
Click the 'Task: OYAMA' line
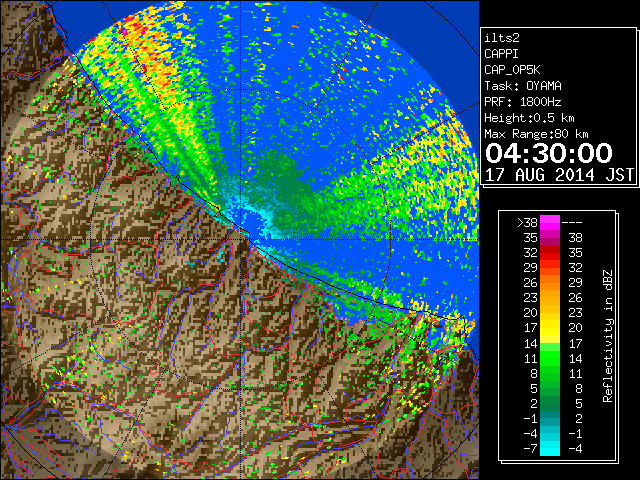523,86
